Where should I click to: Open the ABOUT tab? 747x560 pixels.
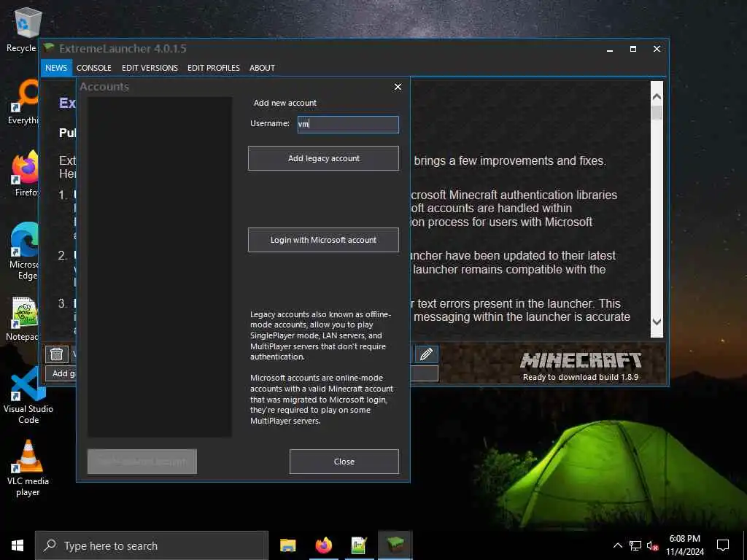click(262, 68)
